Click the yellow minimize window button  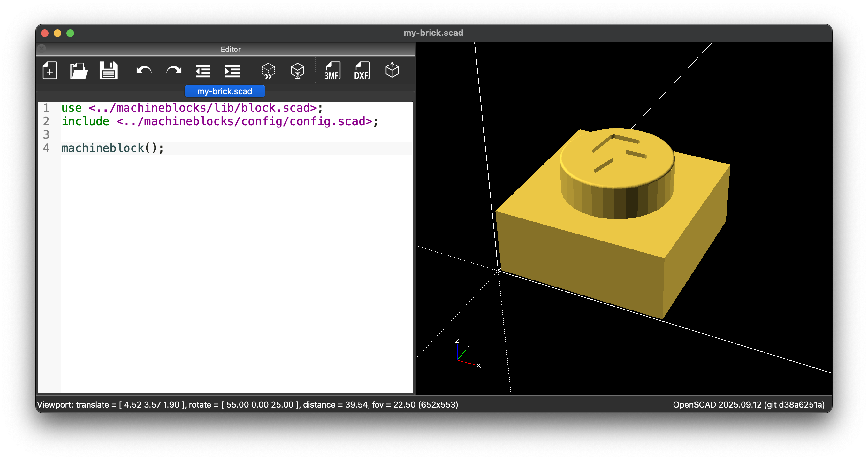57,33
